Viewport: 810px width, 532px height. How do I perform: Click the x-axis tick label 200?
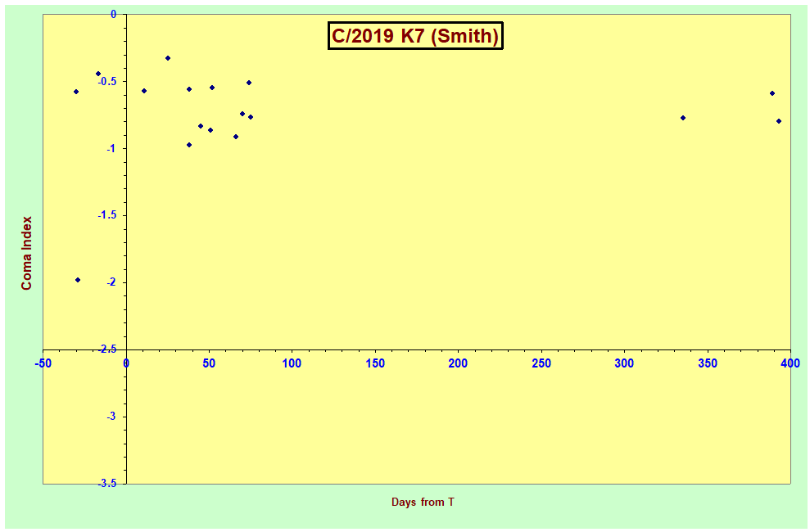click(x=458, y=363)
